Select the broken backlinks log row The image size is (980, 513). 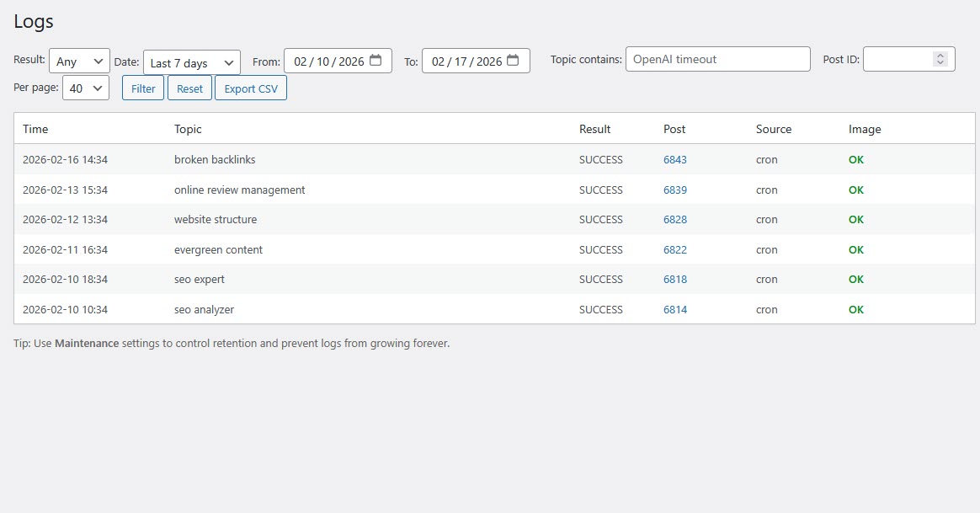[x=215, y=160]
